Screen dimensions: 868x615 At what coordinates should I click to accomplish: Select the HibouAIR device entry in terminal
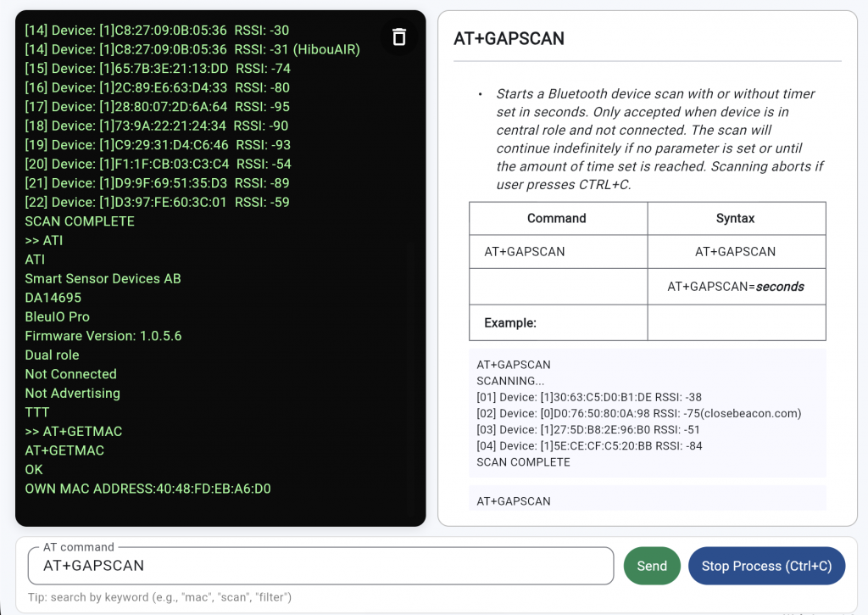click(192, 49)
